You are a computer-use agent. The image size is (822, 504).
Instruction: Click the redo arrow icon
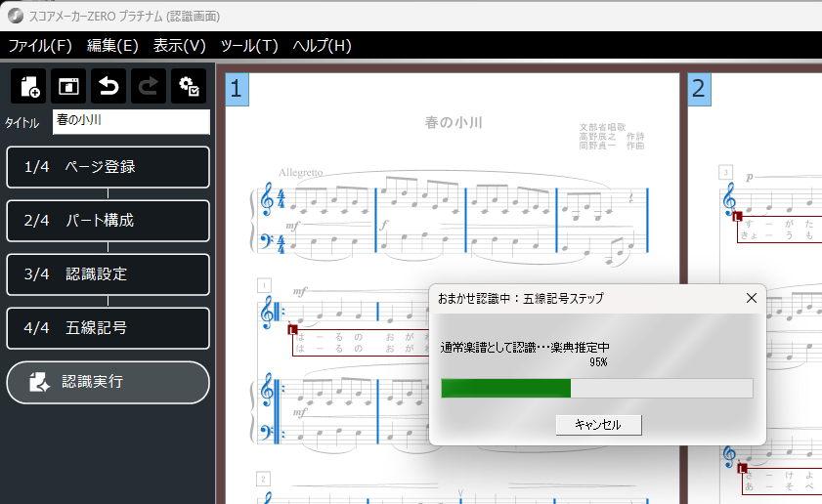(149, 86)
